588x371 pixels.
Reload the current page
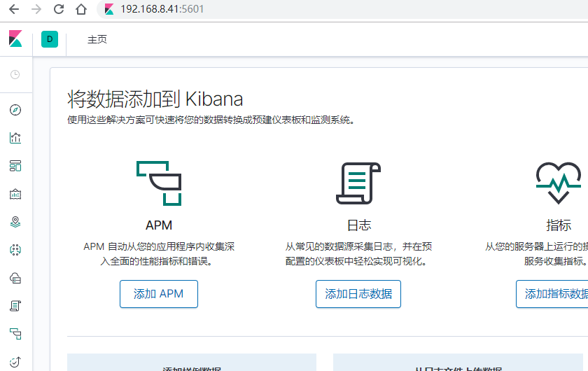tap(59, 9)
